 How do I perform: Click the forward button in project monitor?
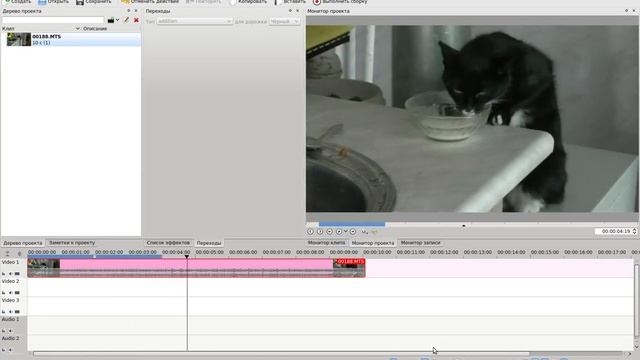tap(353, 231)
